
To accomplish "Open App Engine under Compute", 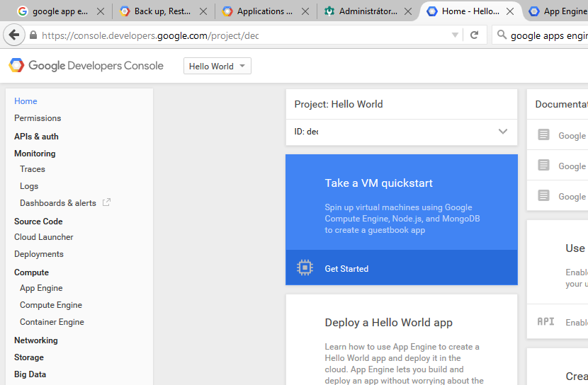I will pos(41,288).
